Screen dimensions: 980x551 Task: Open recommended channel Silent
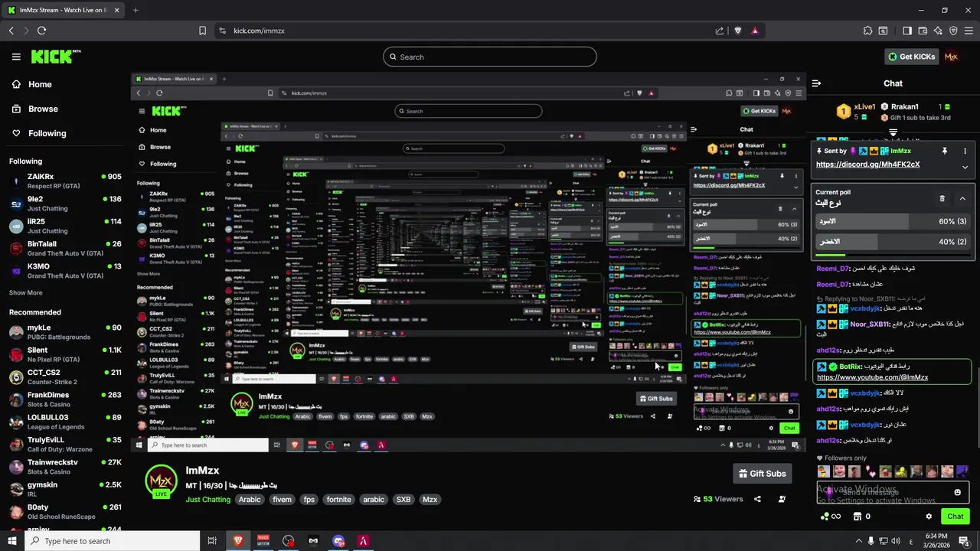[65, 354]
